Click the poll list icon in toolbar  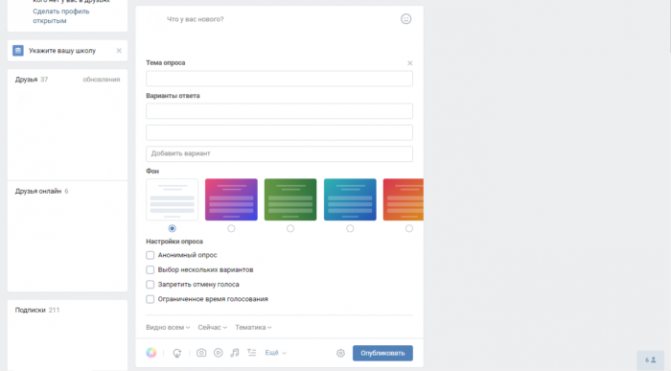tap(252, 353)
